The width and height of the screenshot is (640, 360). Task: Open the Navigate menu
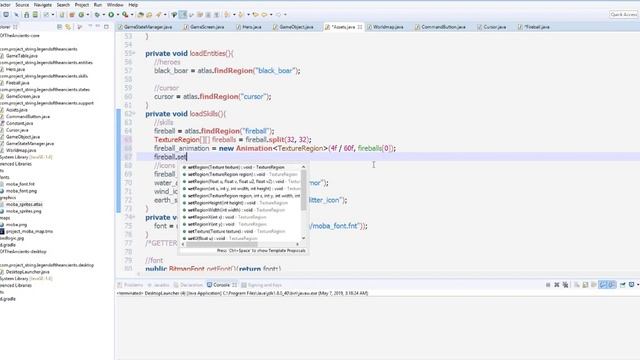42,4
